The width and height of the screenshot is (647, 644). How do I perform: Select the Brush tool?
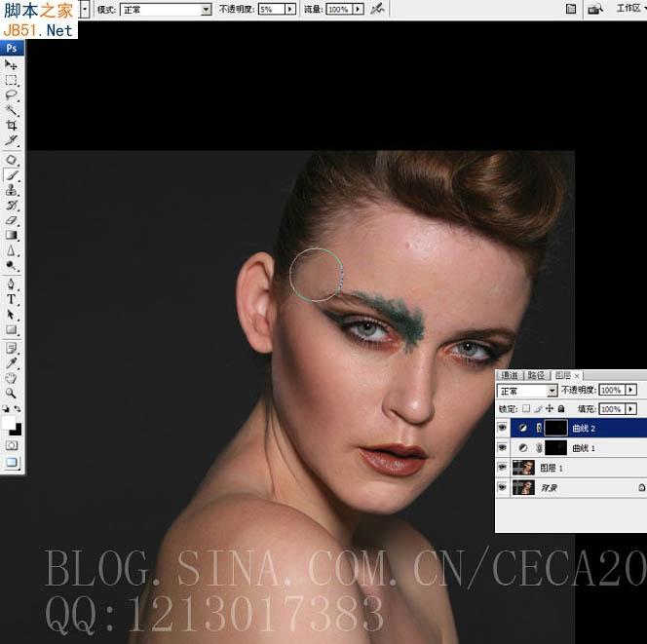tap(11, 175)
